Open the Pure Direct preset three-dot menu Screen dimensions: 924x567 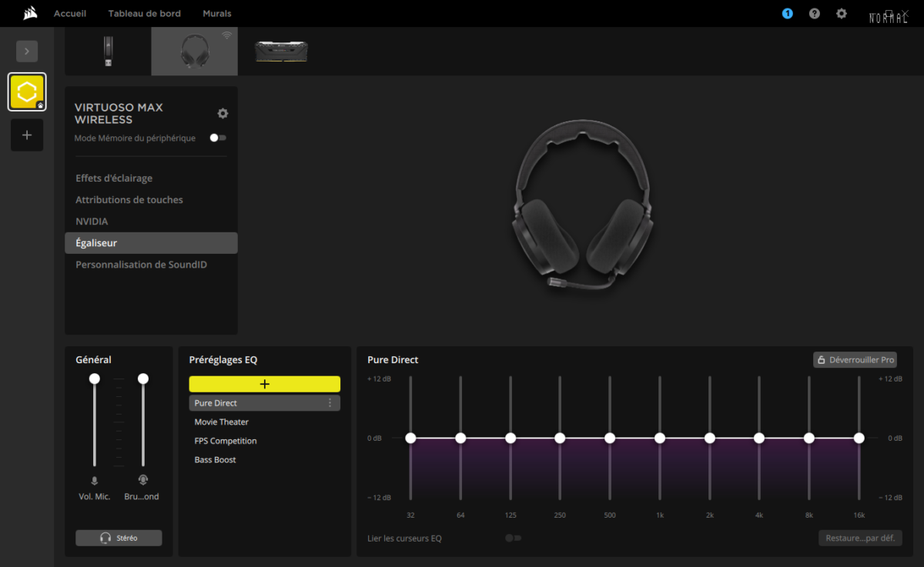[330, 402]
